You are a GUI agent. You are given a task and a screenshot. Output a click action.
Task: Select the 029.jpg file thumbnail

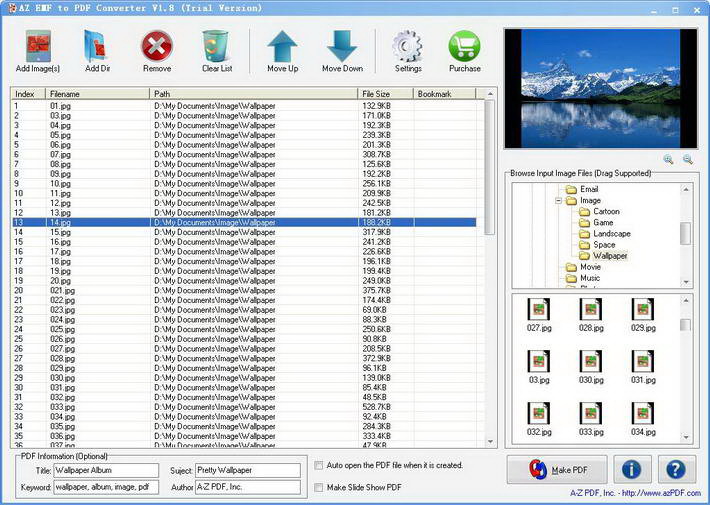click(643, 315)
